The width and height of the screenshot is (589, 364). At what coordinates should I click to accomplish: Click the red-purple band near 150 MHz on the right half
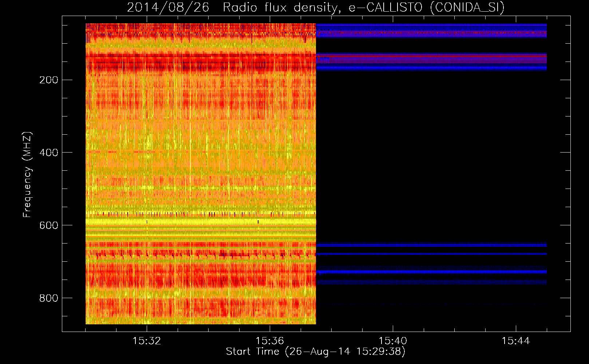click(431, 58)
